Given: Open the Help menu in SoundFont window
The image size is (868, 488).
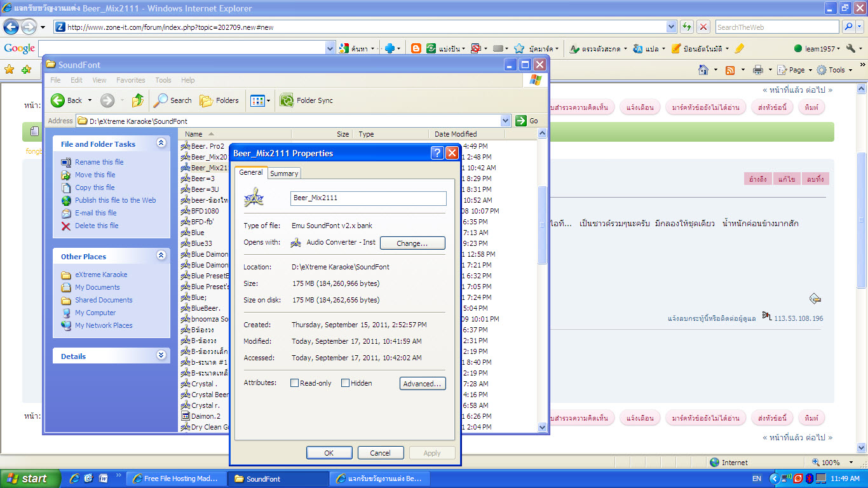Looking at the screenshot, I should [187, 80].
